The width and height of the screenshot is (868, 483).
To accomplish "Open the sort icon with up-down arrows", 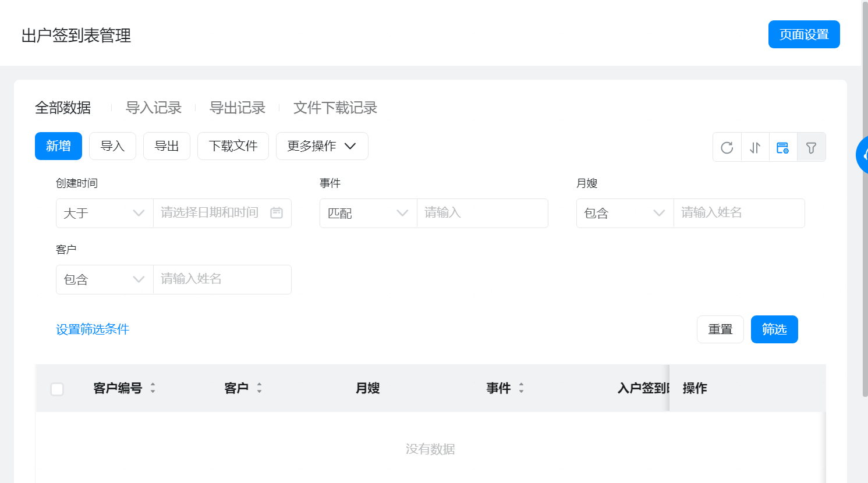I will [x=755, y=147].
